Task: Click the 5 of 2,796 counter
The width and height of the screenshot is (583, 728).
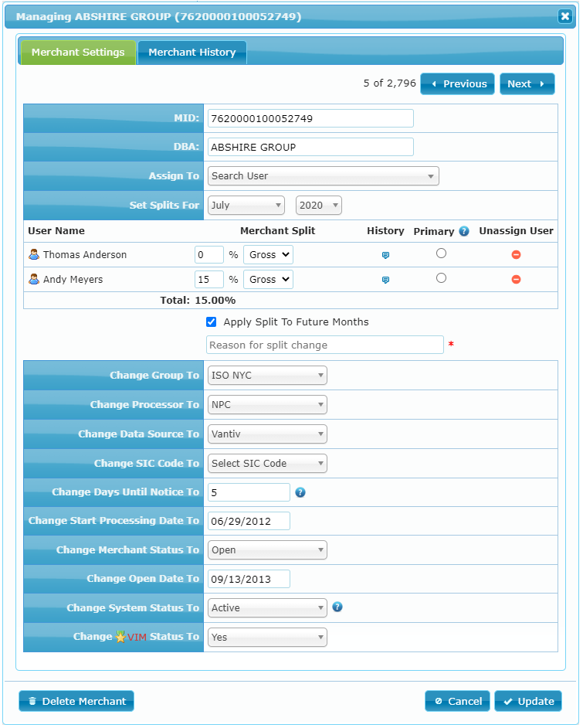Action: (x=390, y=83)
